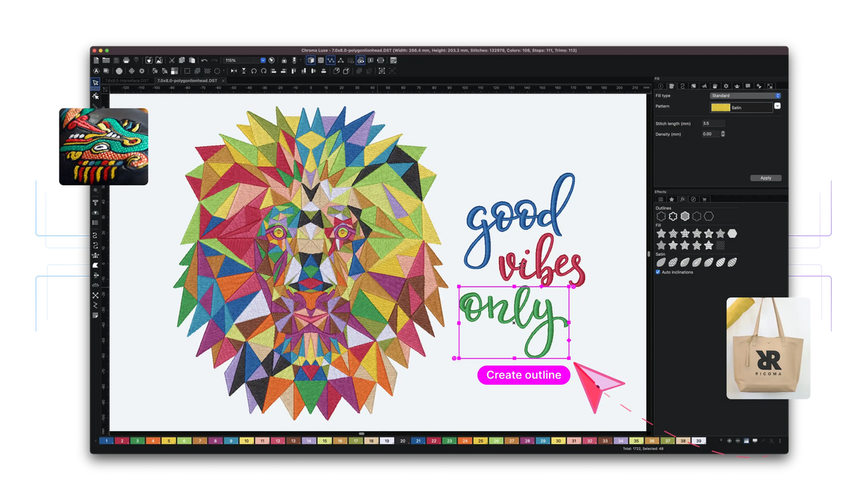
Task: Click the New document icon
Action: click(x=95, y=60)
